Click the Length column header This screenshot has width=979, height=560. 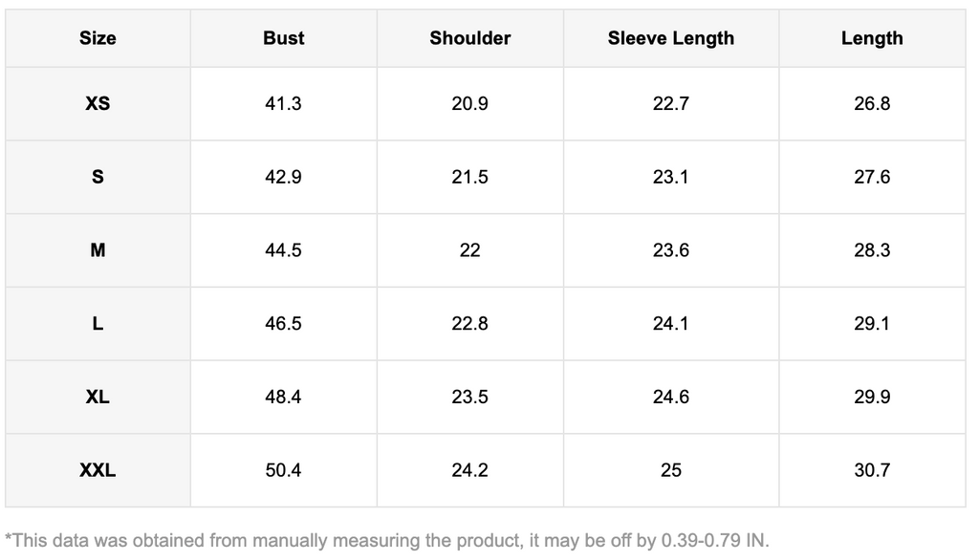[871, 38]
